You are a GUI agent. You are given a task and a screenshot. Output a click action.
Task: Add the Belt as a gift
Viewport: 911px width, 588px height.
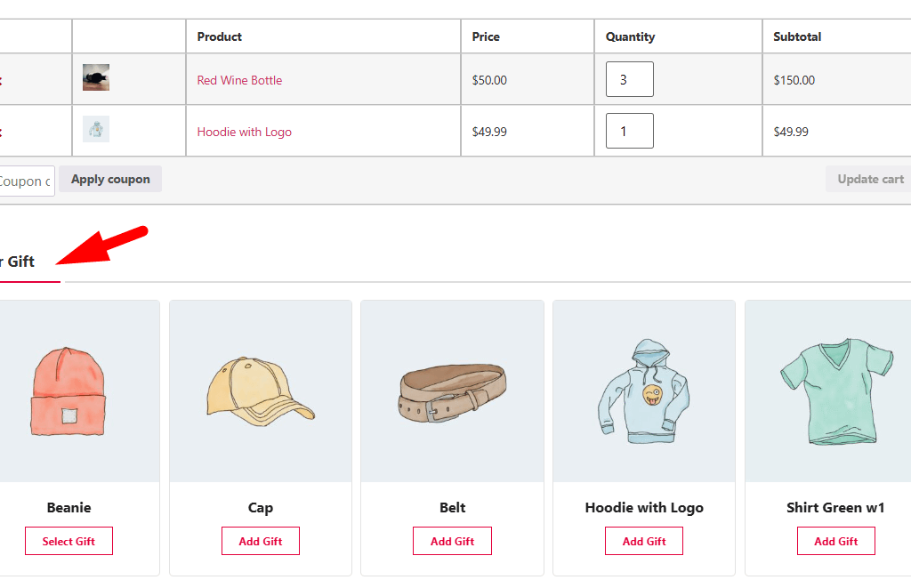[x=452, y=541]
